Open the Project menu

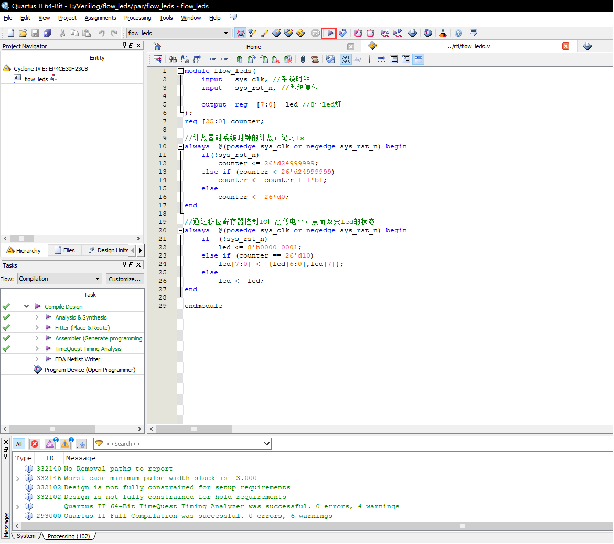click(67, 18)
